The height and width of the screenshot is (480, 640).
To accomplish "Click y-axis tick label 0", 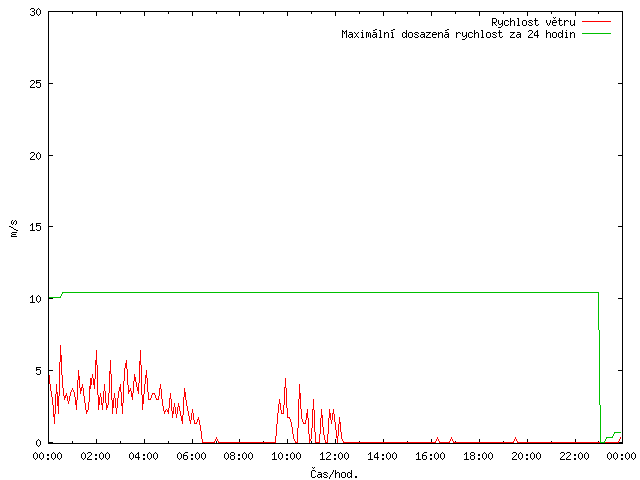I will [x=38, y=443].
